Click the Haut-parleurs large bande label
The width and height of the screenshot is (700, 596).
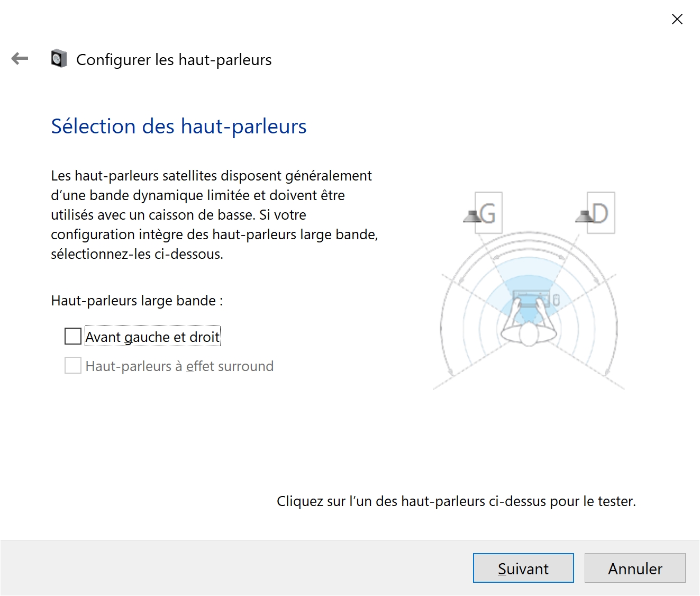coord(137,301)
